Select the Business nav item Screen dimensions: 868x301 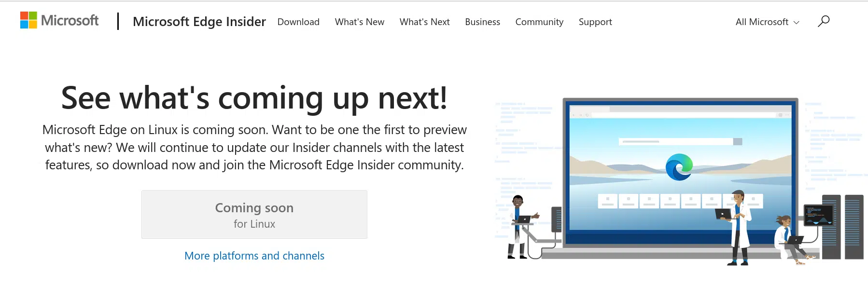[482, 22]
